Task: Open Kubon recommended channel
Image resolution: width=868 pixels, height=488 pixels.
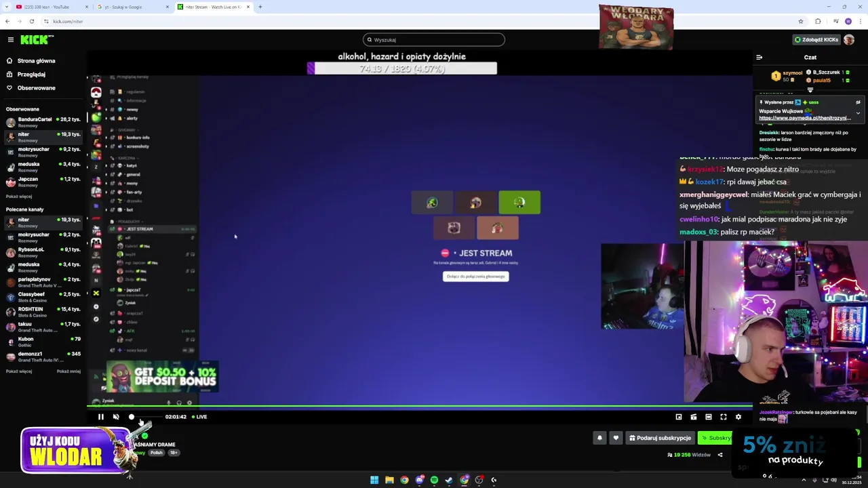Action: point(43,342)
